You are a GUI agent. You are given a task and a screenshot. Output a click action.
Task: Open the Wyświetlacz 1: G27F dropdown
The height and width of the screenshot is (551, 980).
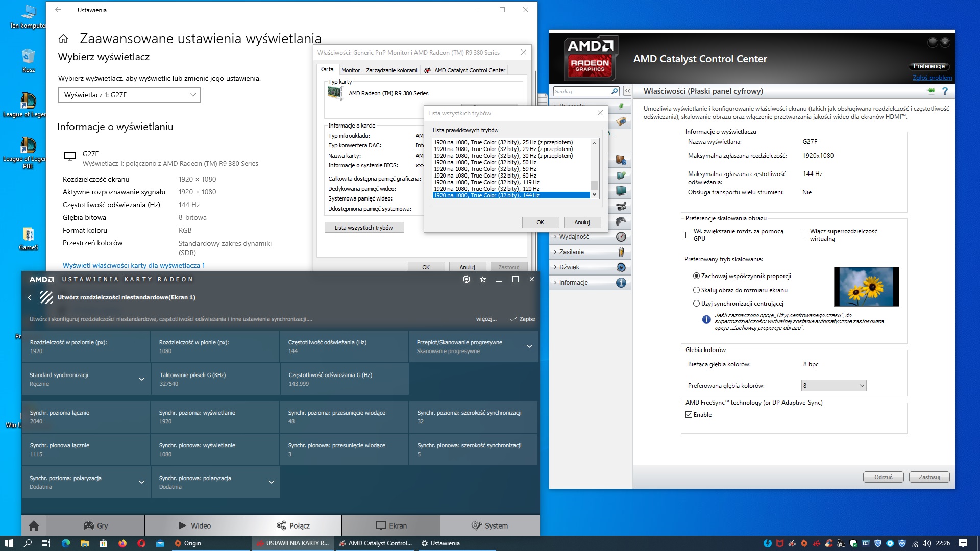coord(129,95)
